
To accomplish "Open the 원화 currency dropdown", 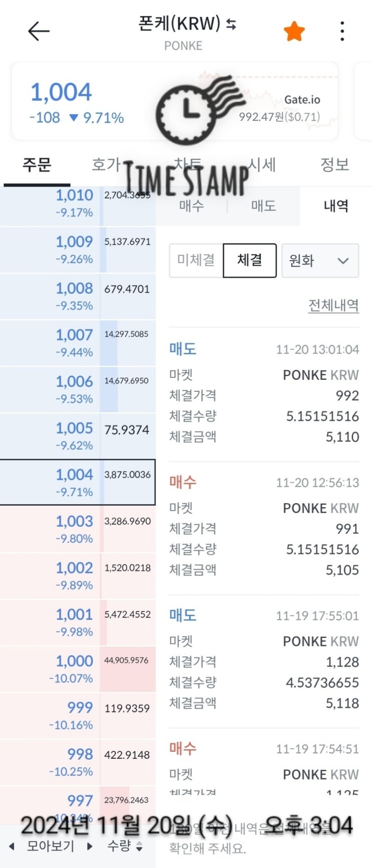I will (320, 261).
